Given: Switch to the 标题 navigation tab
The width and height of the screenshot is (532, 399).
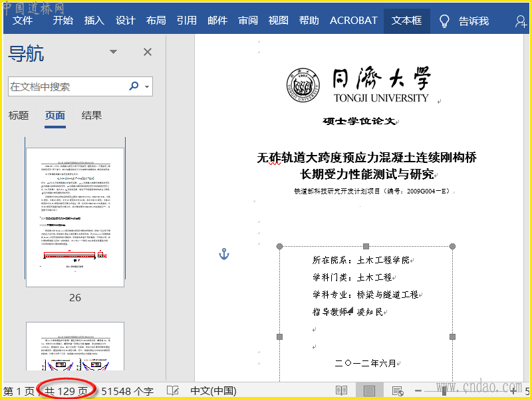Looking at the screenshot, I should click(19, 115).
